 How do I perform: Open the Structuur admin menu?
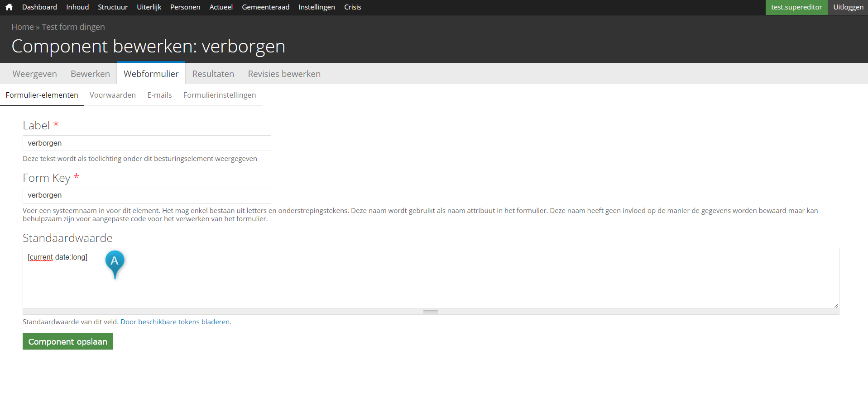point(113,7)
